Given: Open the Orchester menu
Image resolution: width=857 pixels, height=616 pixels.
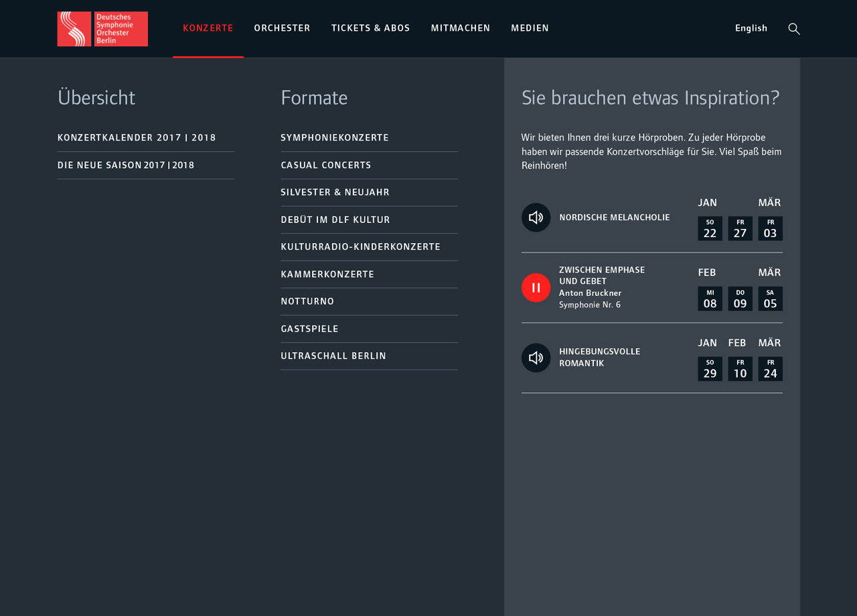Looking at the screenshot, I should [x=282, y=28].
